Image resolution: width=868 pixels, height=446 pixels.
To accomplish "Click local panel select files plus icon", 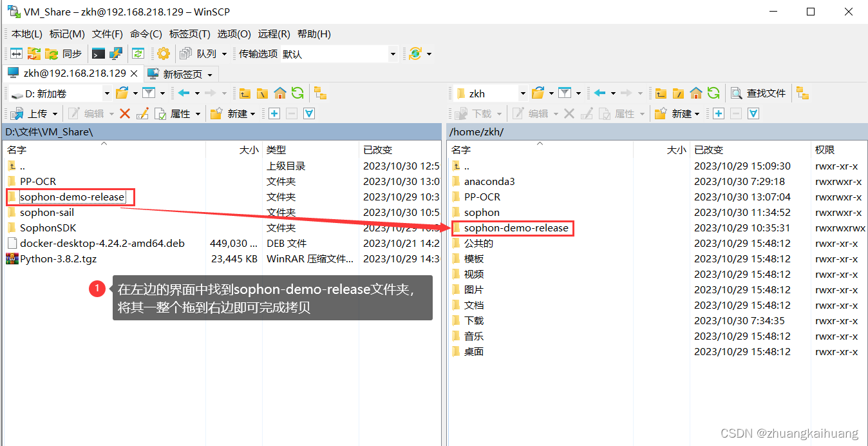I will (x=274, y=113).
